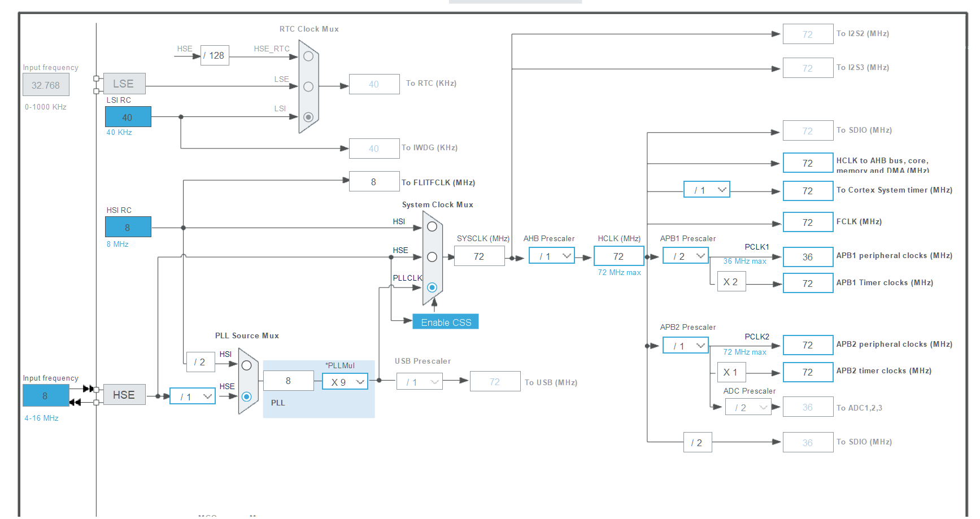The image size is (980, 519).
Task: Click the lower To SDIO (MHz) 36 box
Action: (808, 443)
